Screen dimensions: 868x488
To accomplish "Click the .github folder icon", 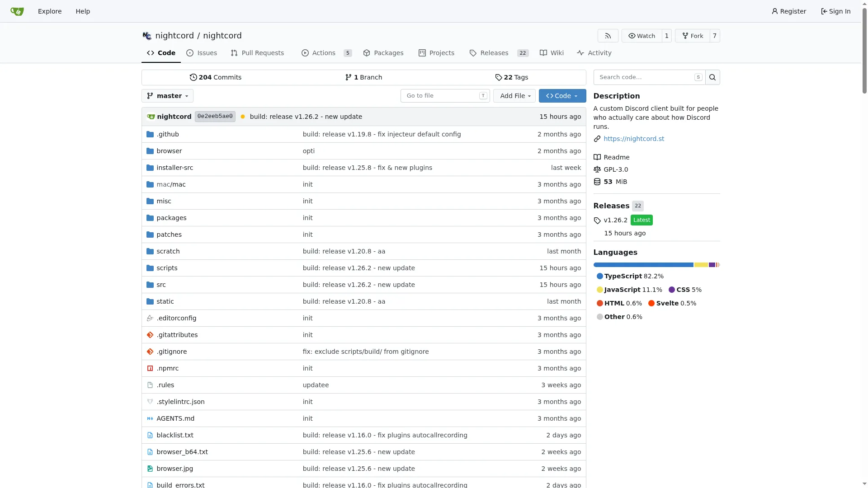I will pyautogui.click(x=150, y=134).
